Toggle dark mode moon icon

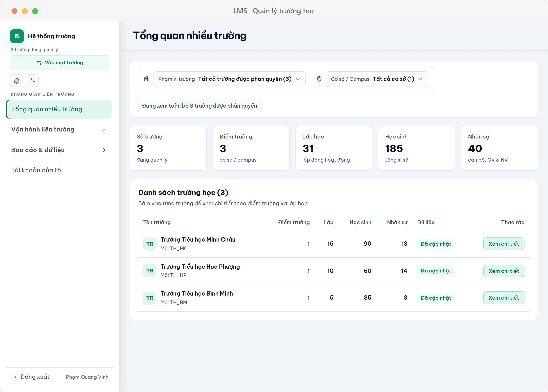pyautogui.click(x=32, y=81)
